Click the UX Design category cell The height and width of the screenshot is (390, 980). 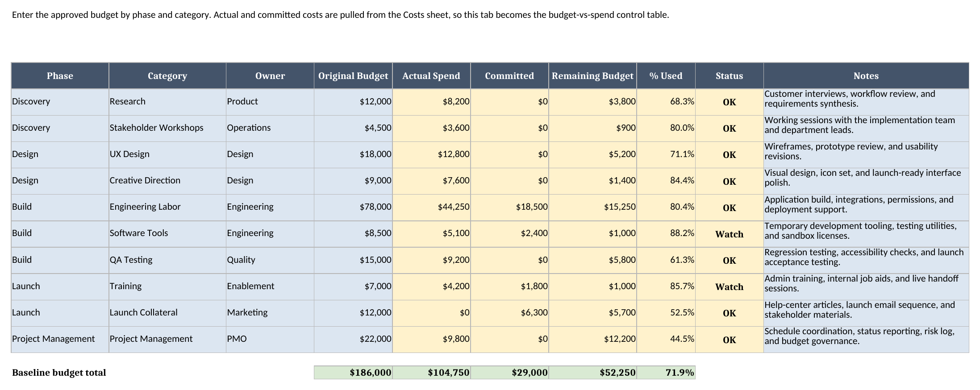click(167, 154)
